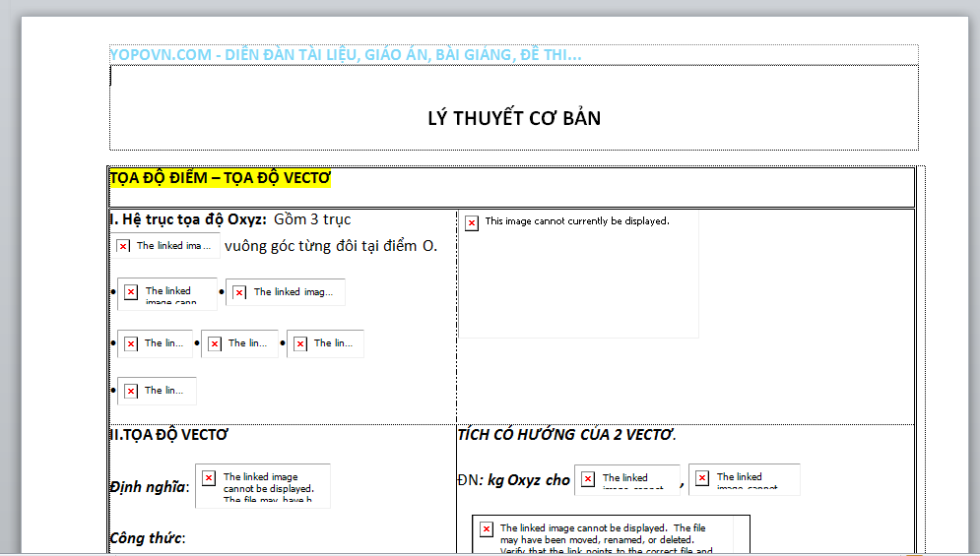Click the 'TÍCH CÓ HƯỚNG CỦA 2 VECTƠ' heading

click(x=566, y=434)
